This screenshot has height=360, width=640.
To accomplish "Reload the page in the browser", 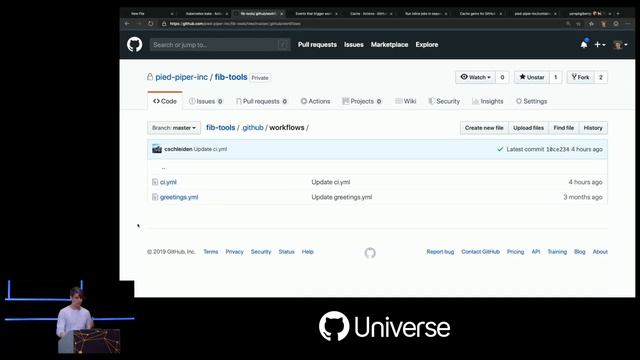I will point(151,24).
